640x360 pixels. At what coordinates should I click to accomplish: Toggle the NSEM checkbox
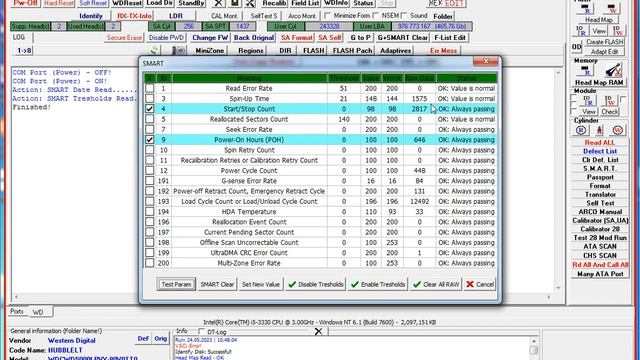pyautogui.click(x=376, y=16)
